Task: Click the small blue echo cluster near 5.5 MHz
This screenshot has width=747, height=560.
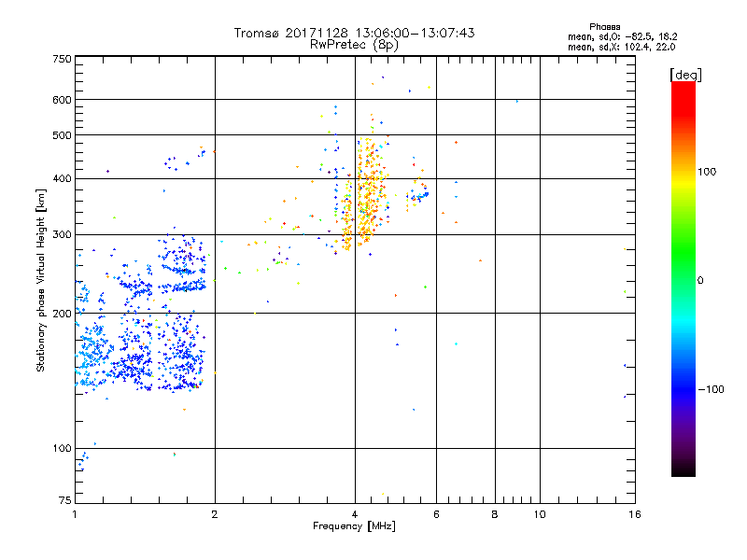Action: 417,195
